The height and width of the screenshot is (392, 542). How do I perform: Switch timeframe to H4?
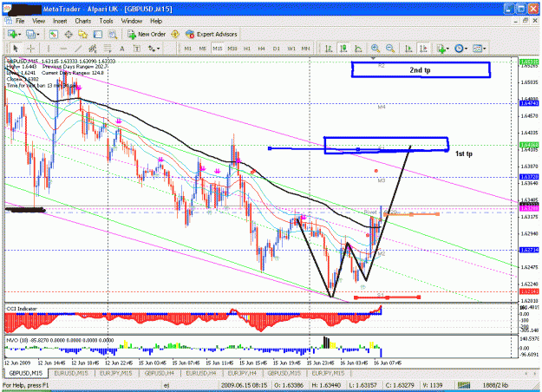pyautogui.click(x=262, y=49)
